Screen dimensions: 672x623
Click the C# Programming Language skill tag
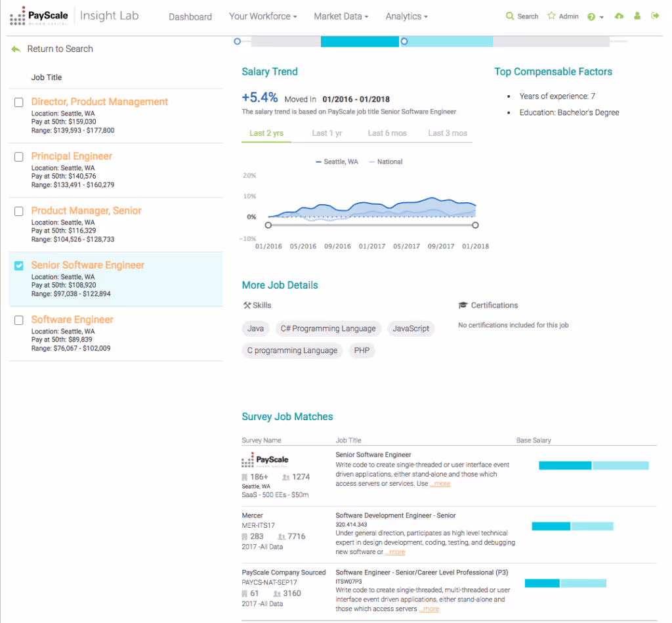pos(328,328)
